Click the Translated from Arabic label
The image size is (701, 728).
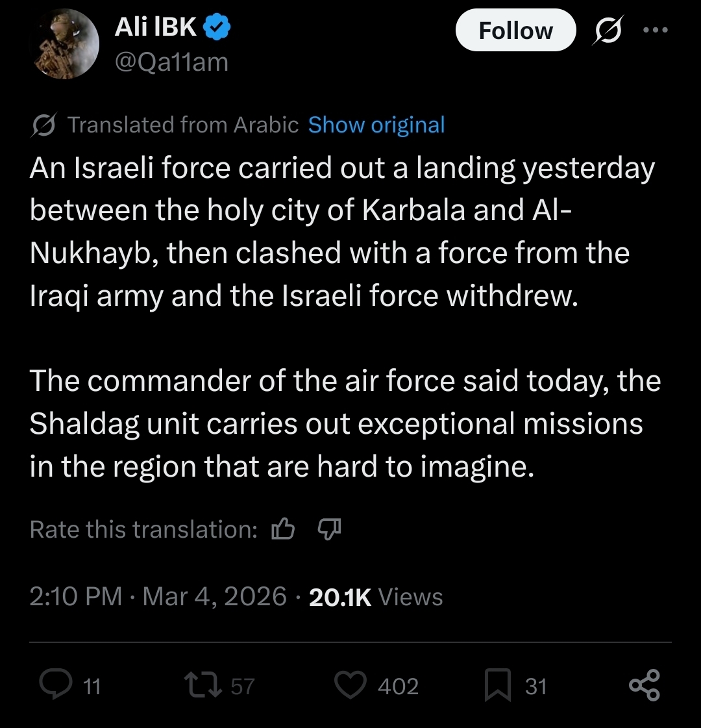pyautogui.click(x=183, y=125)
